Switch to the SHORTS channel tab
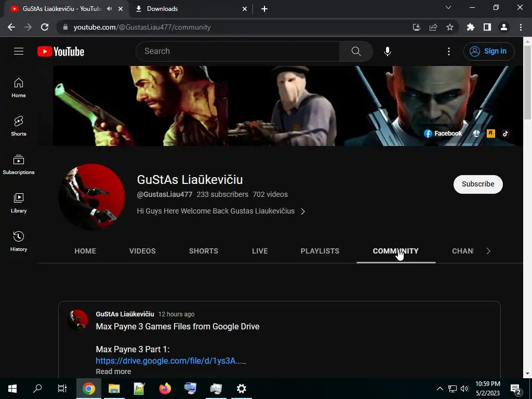The height and width of the screenshot is (399, 532). click(204, 251)
